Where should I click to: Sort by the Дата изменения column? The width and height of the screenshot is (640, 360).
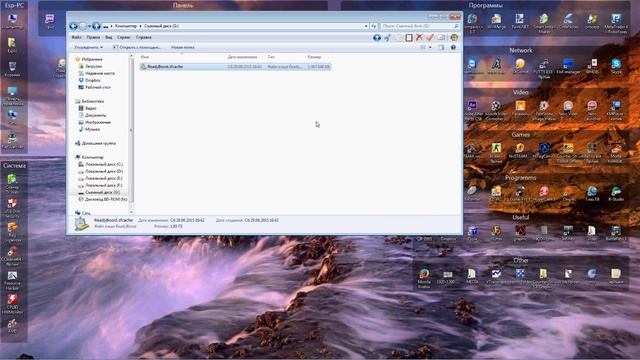(242, 57)
